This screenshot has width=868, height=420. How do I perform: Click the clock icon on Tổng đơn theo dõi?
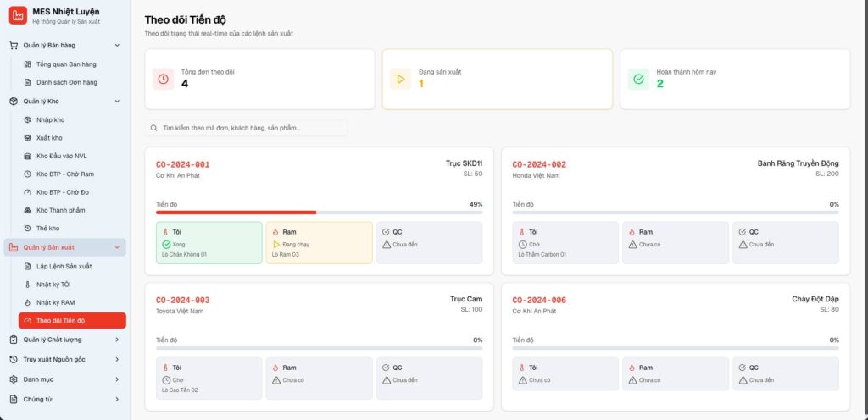coord(163,79)
